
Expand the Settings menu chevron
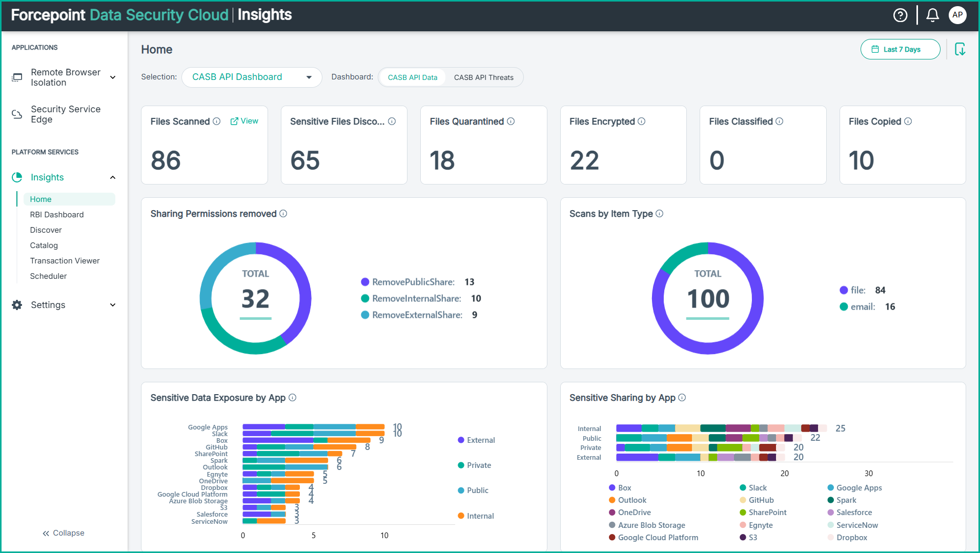coord(113,305)
